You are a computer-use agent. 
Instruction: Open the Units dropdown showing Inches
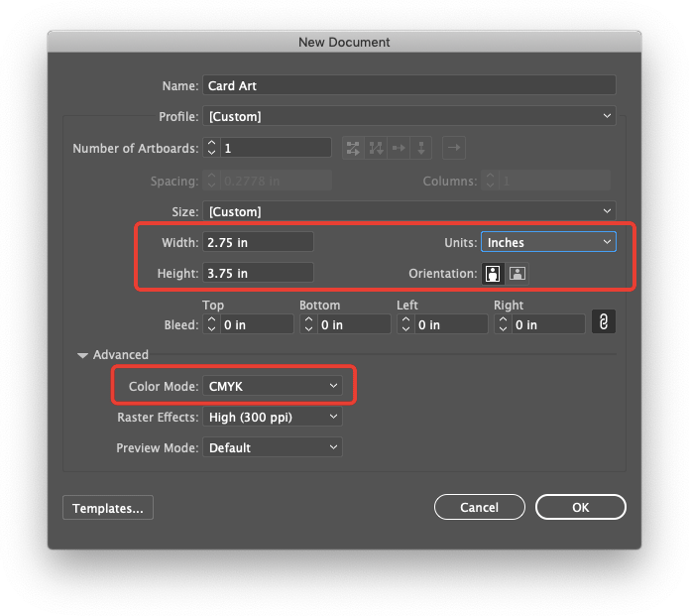(549, 242)
